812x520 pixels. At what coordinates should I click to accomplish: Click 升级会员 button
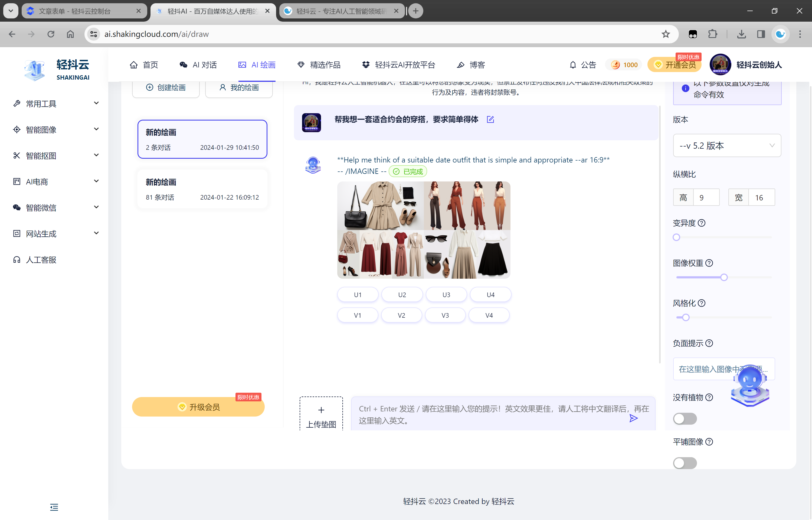click(x=198, y=407)
